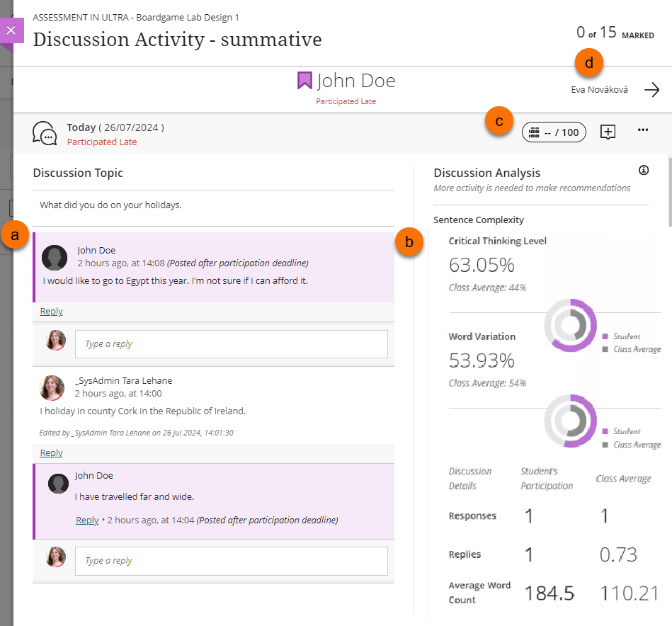Click Reply under John Doe's Egypt post
Image resolution: width=672 pixels, height=626 pixels.
point(51,312)
